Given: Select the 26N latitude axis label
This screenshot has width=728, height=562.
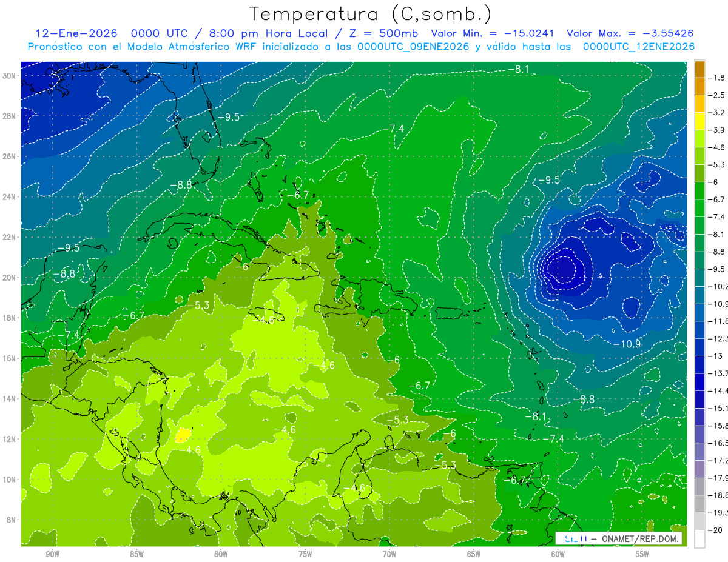Looking at the screenshot, I should tap(9, 156).
